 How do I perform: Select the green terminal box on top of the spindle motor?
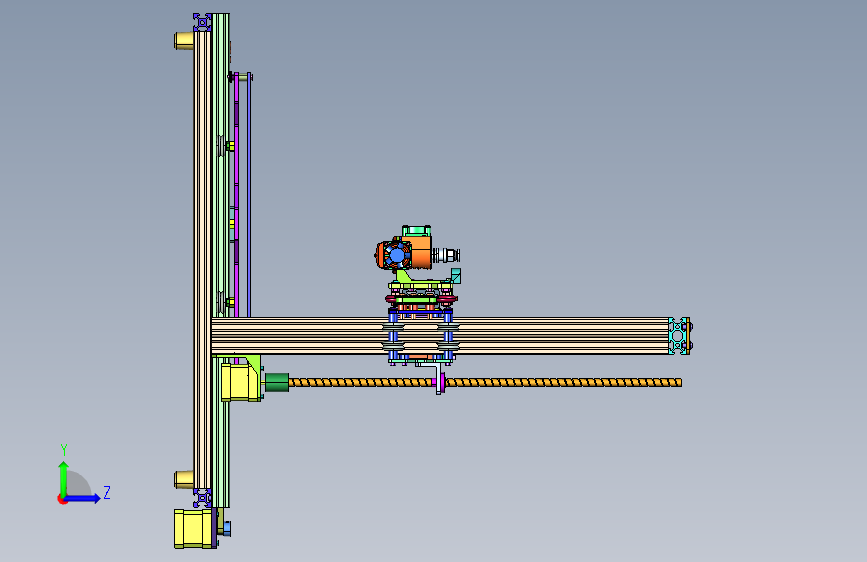pos(416,230)
